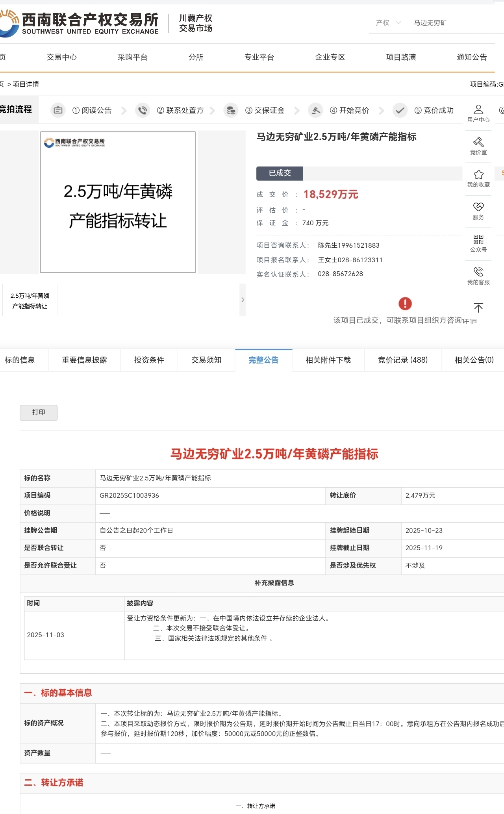Open the 用户中心 user icon
This screenshot has width=504, height=814.
point(478,113)
